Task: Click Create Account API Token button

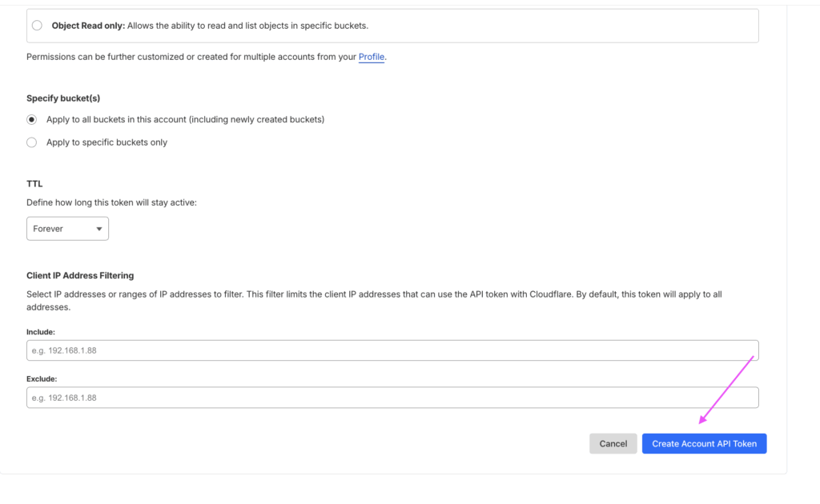Action: (x=704, y=444)
